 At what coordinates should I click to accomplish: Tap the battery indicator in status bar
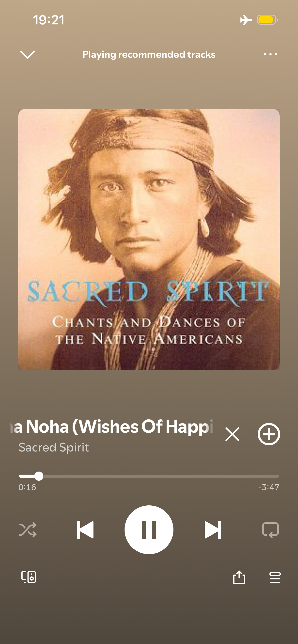[x=267, y=20]
